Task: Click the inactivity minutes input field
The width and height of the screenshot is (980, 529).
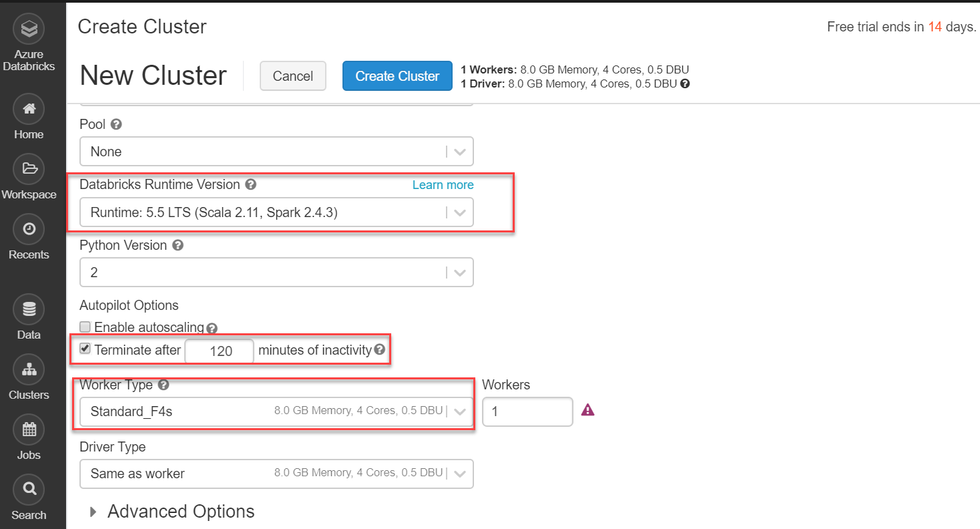Action: tap(219, 350)
